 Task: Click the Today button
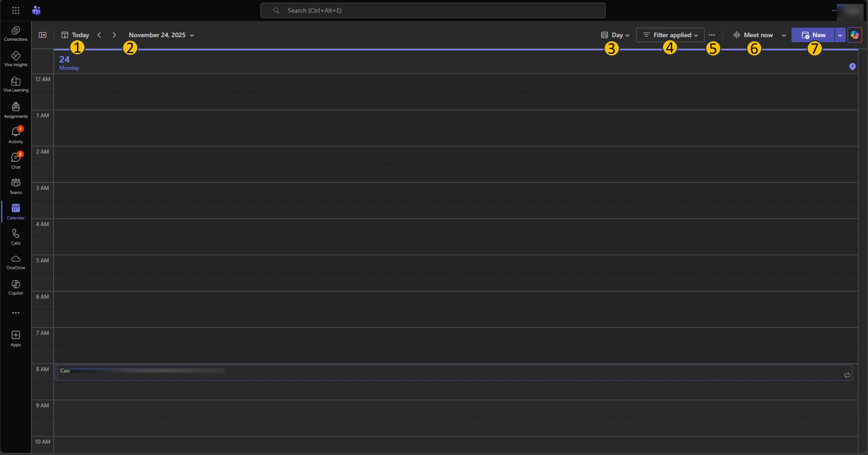(75, 35)
